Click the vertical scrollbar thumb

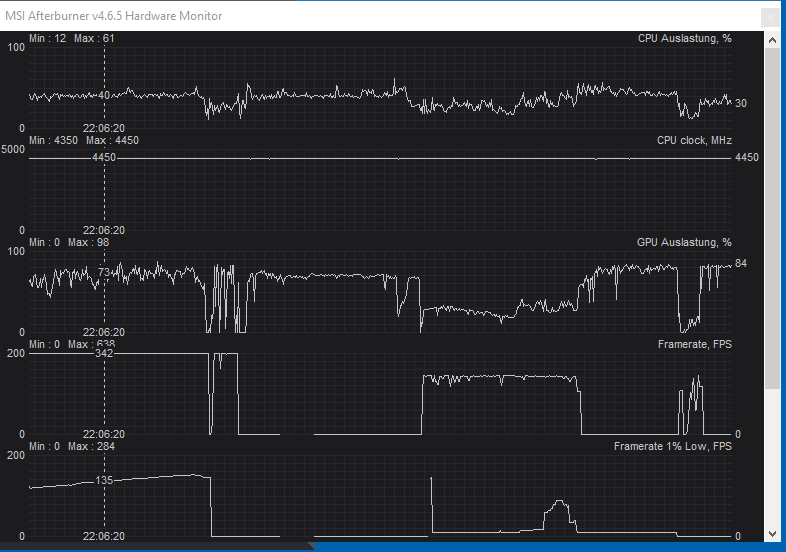tap(772, 215)
